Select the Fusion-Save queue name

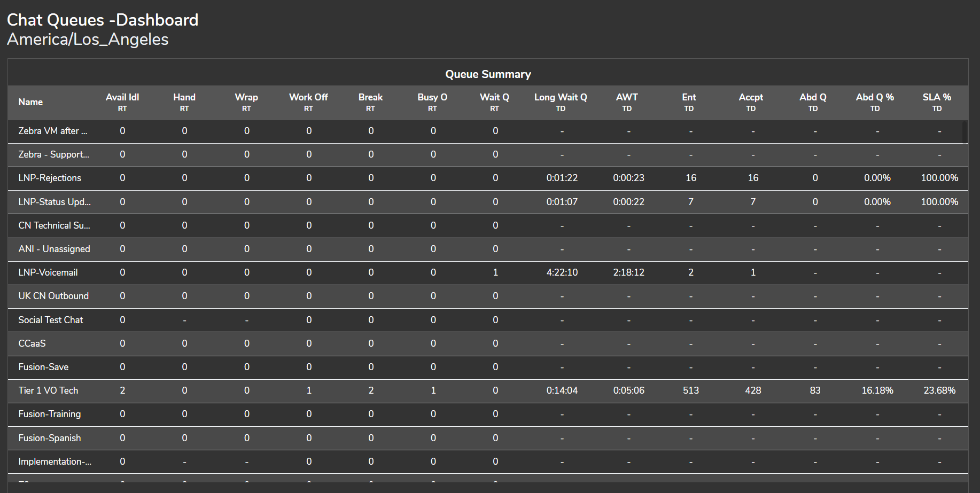(x=43, y=367)
